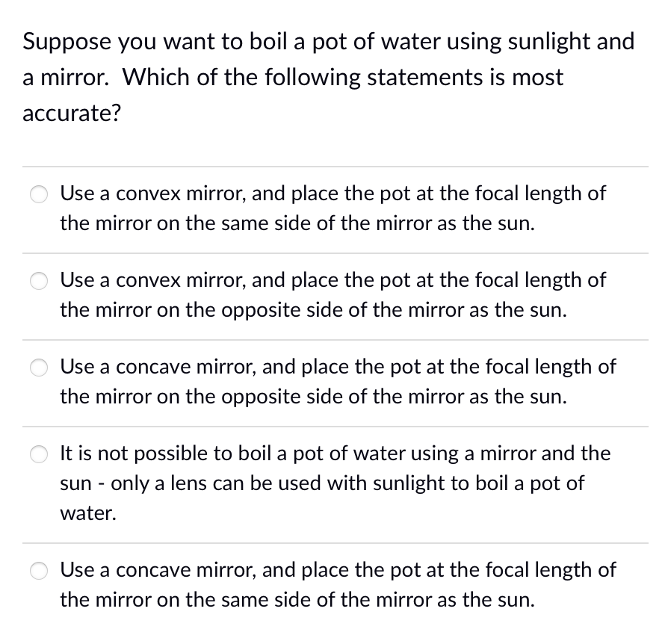Click the lone word 'water.' in fourth answer

[88, 513]
